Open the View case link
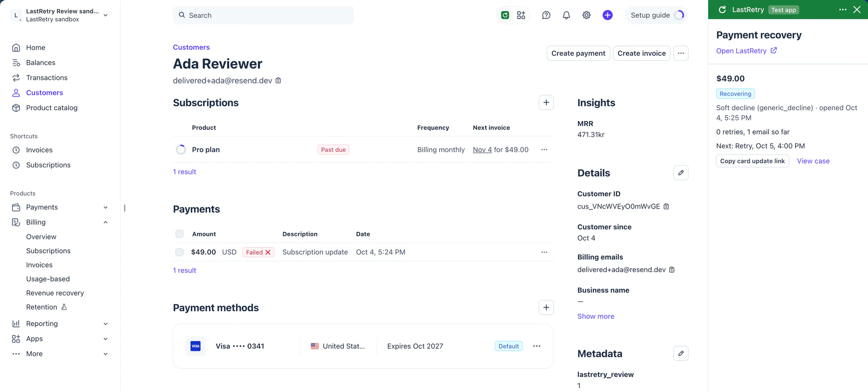Screen dimensions: 868x392 click(x=813, y=161)
